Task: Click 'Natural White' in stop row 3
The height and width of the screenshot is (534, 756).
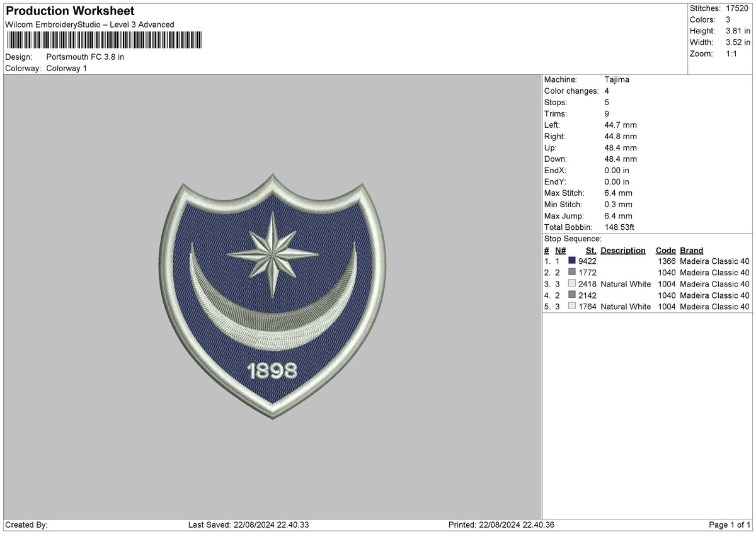Action: point(626,284)
